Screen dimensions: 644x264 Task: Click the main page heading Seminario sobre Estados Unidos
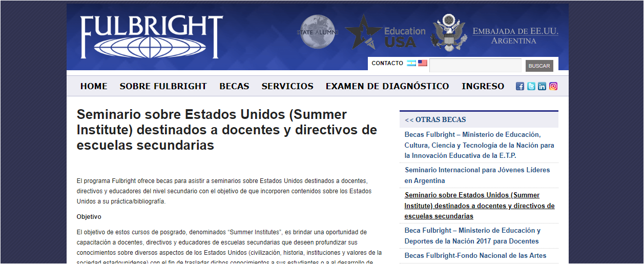click(x=227, y=130)
